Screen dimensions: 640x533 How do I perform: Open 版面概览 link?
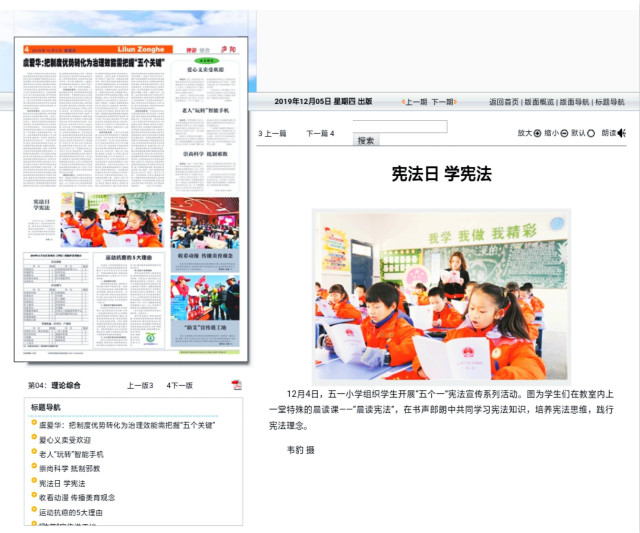[x=539, y=102]
